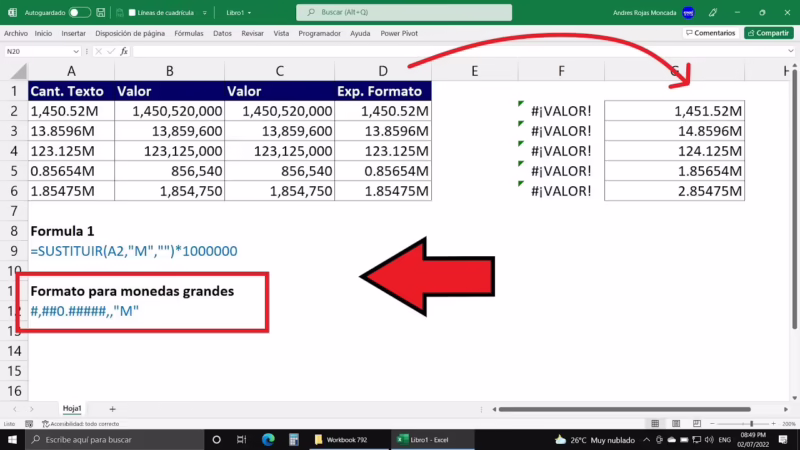800x450 pixels.
Task: Click the greyed icon next to the save button
Action: pos(119,12)
